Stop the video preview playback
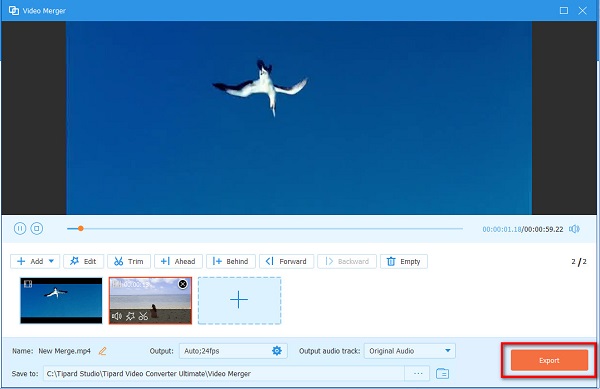Image resolution: width=600 pixels, height=389 pixels. (x=37, y=229)
